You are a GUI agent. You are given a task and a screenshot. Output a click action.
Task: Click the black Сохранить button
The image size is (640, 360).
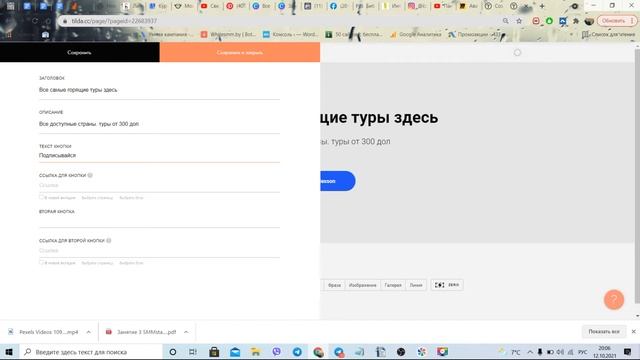click(80, 52)
